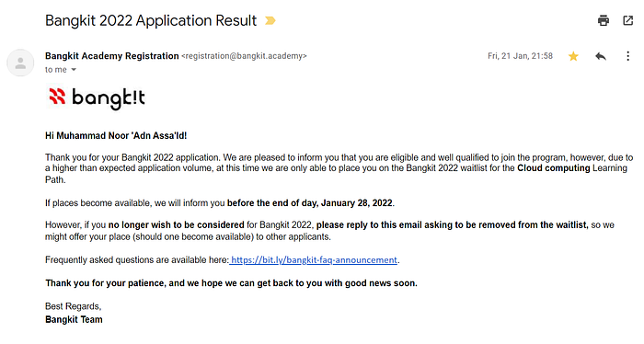Image resolution: width=644 pixels, height=344 pixels.
Task: Open the email in a new window
Action: [x=628, y=20]
